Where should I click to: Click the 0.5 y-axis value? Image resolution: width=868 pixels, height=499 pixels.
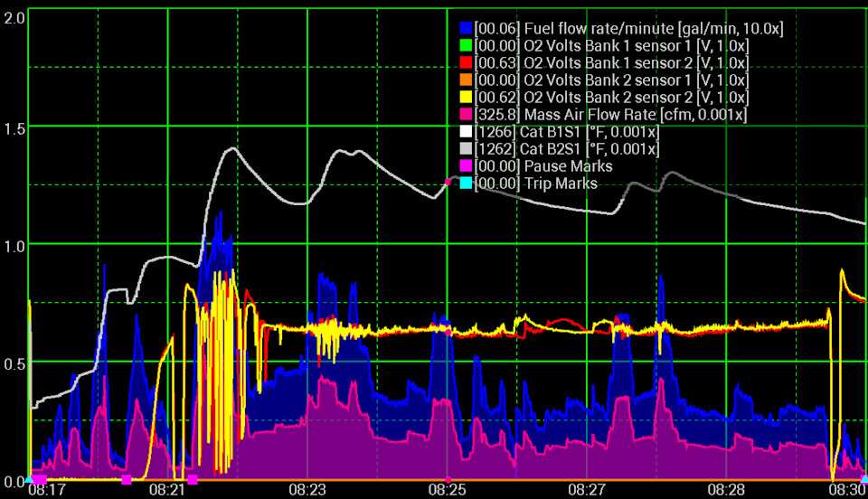[x=14, y=364]
